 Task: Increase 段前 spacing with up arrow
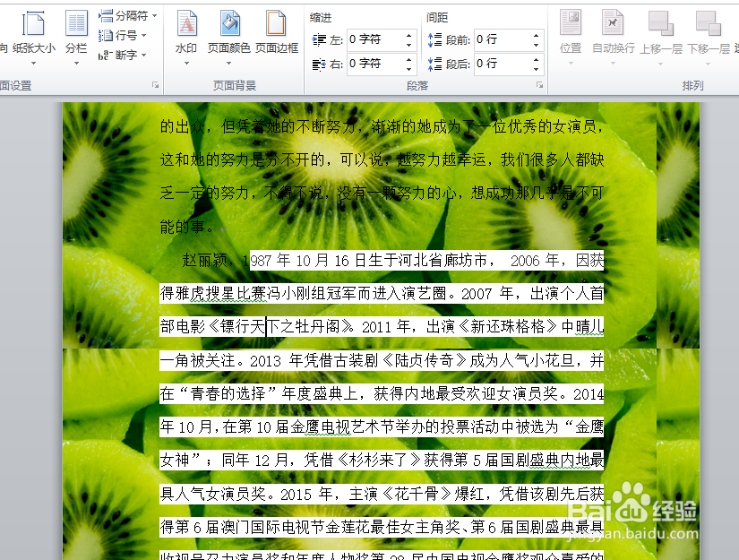point(536,35)
